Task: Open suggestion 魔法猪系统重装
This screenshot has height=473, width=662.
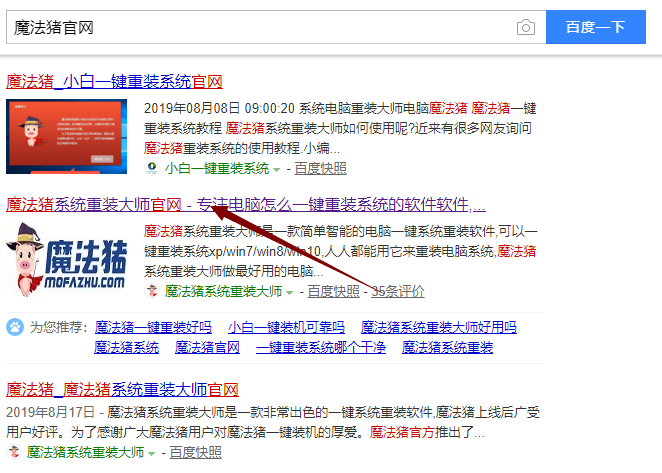Action: pos(448,348)
